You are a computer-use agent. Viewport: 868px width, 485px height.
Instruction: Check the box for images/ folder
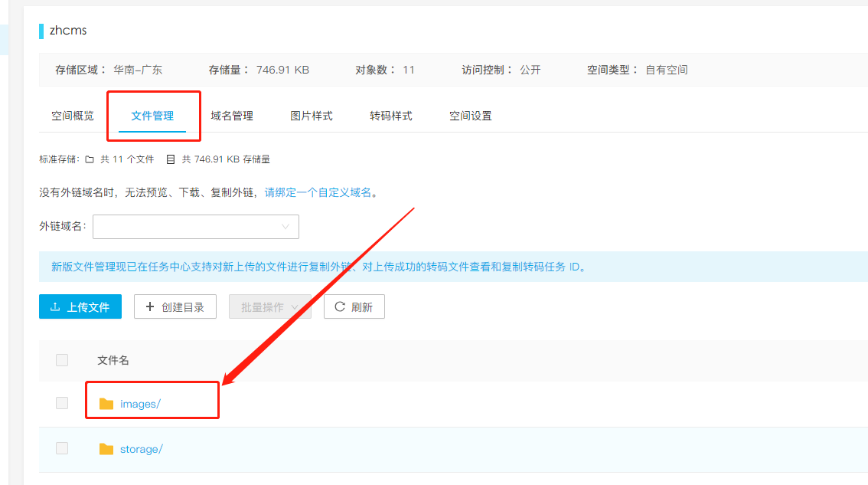pos(62,404)
